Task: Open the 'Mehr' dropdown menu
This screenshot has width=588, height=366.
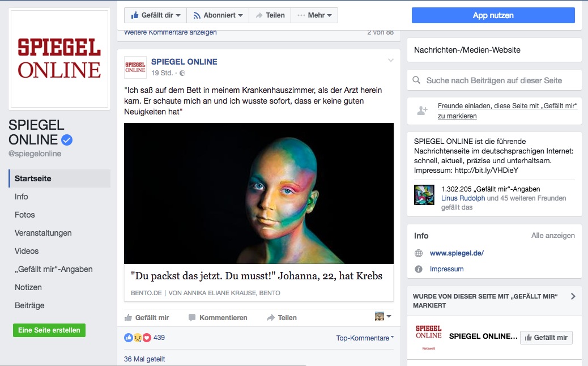Action: click(x=314, y=15)
